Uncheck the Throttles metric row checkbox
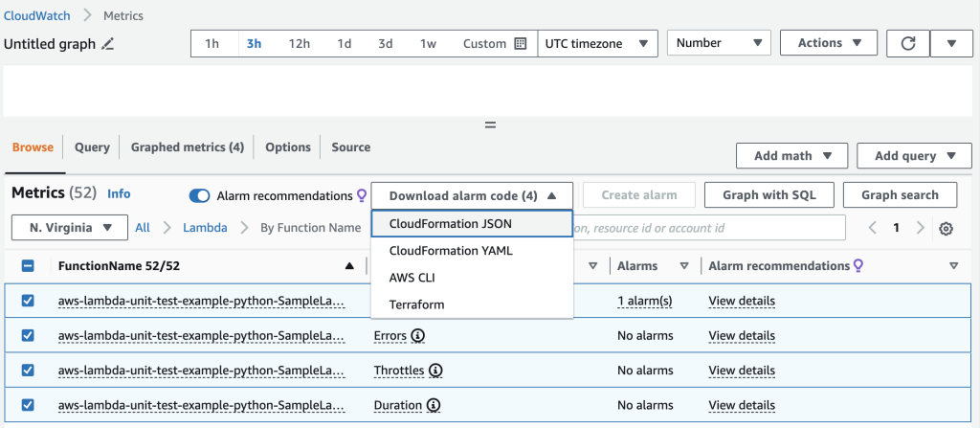 click(x=28, y=371)
